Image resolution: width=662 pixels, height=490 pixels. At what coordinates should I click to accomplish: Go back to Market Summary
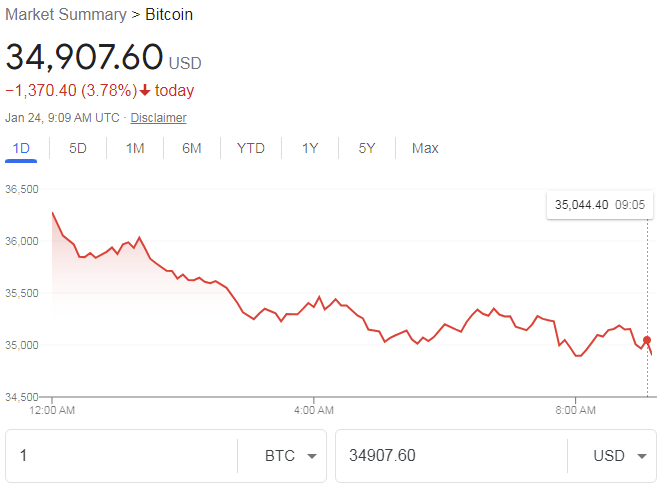click(66, 14)
